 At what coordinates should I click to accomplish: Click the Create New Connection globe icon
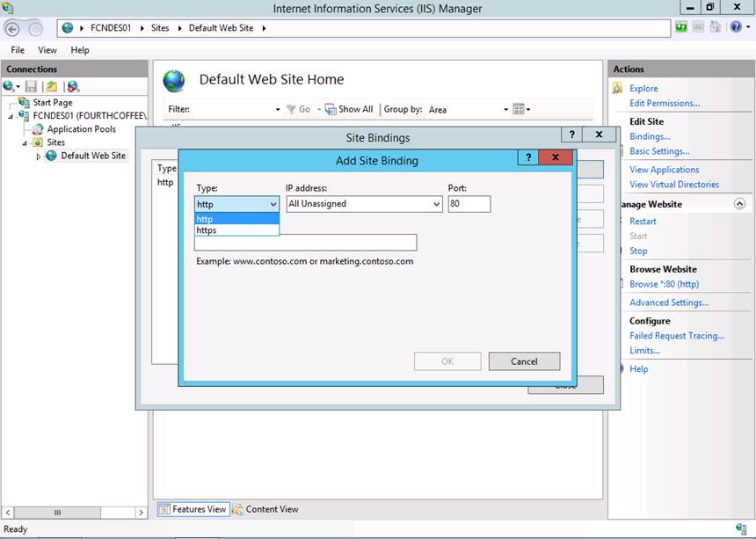pyautogui.click(x=10, y=86)
